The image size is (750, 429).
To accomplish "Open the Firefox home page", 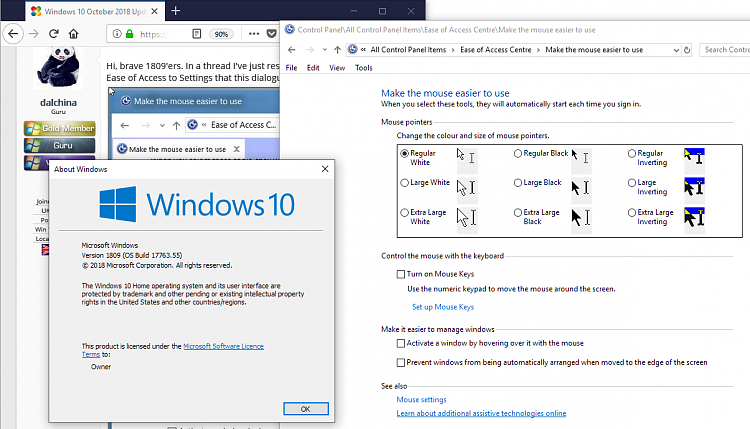I will point(73,34).
